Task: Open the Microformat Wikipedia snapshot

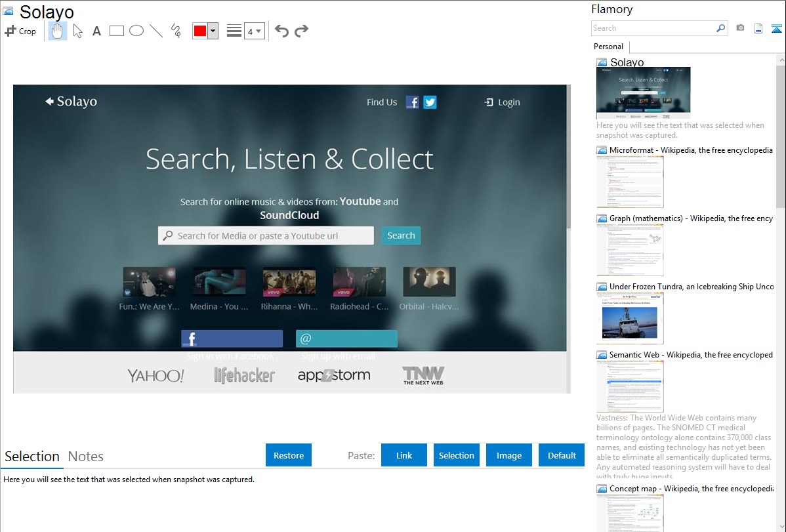Action: [630, 182]
